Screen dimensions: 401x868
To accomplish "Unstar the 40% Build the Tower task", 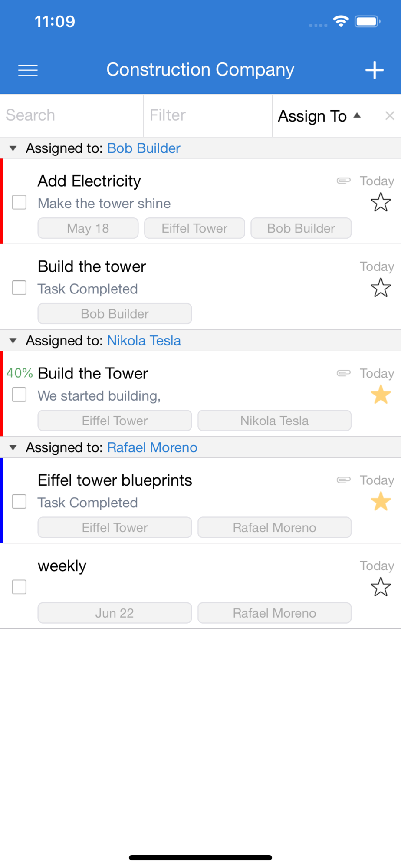I will 381,395.
